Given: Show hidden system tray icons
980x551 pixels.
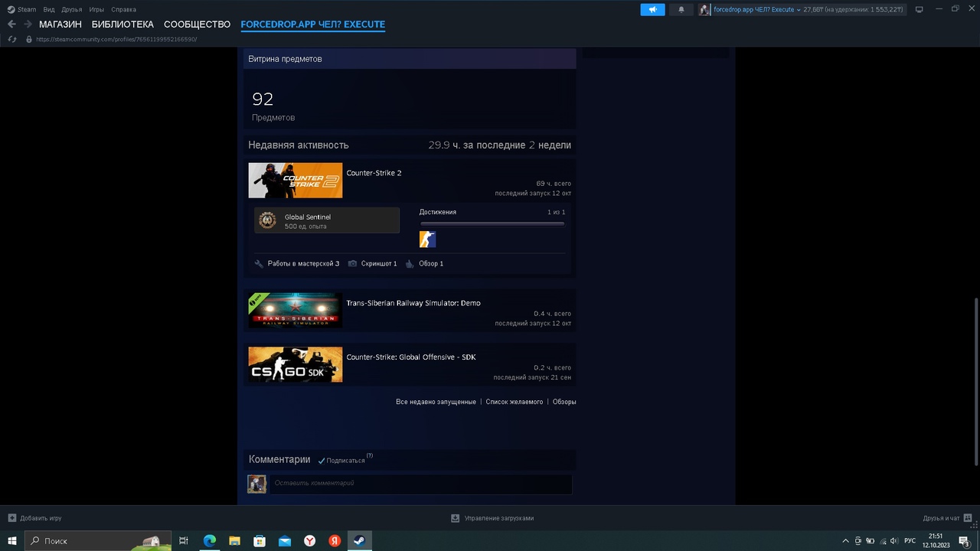Looking at the screenshot, I should (x=845, y=540).
